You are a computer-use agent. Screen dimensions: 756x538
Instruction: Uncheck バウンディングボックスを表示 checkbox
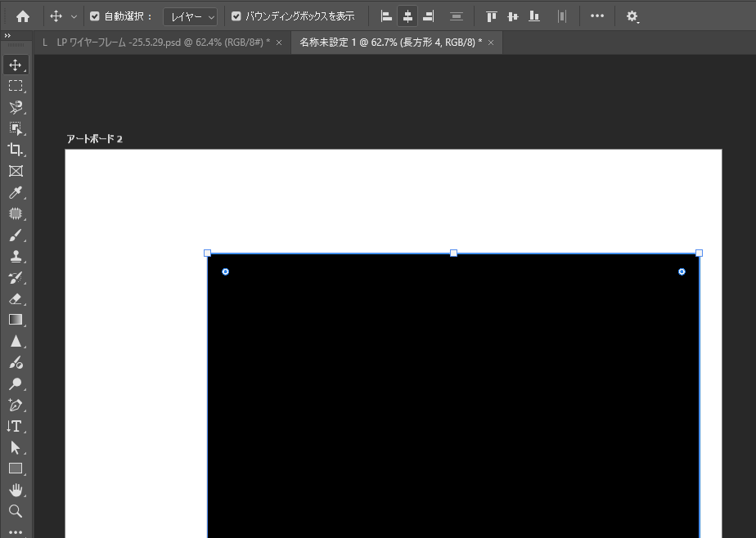click(236, 16)
